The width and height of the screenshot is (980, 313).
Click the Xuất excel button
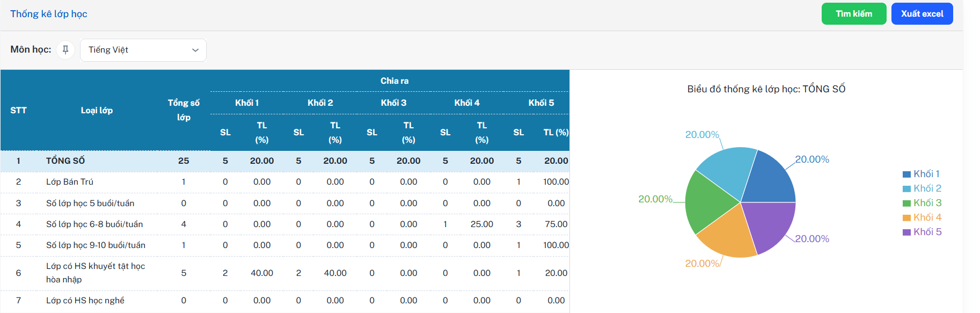point(922,14)
